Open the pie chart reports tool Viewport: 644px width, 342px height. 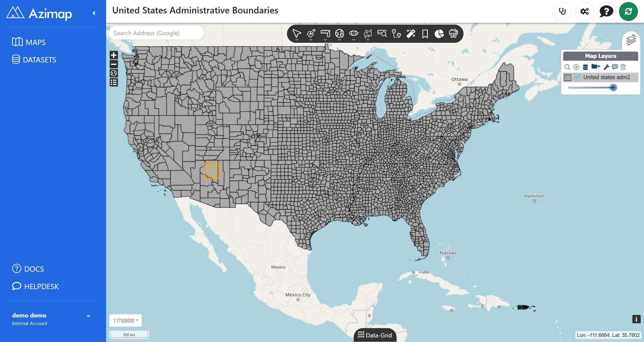pyautogui.click(x=439, y=34)
